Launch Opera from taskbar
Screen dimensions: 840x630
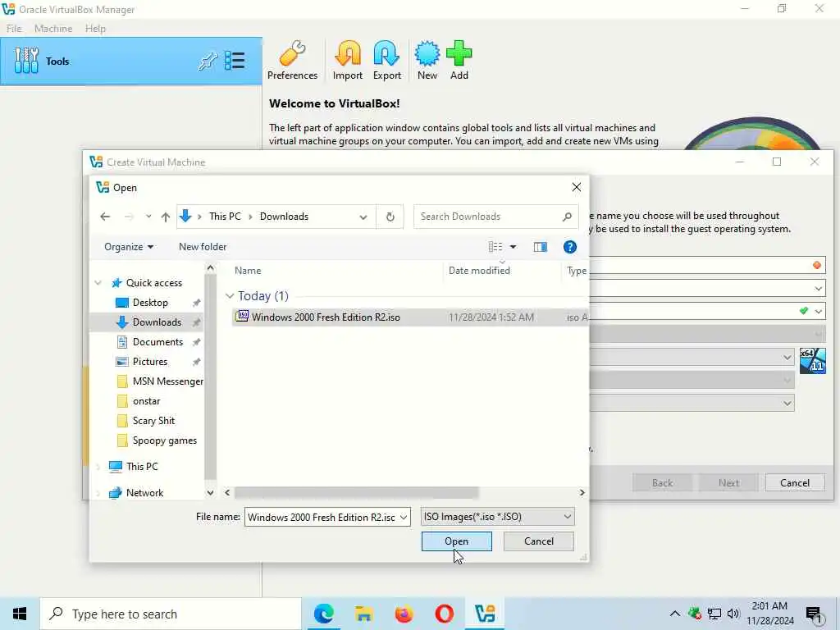point(444,614)
